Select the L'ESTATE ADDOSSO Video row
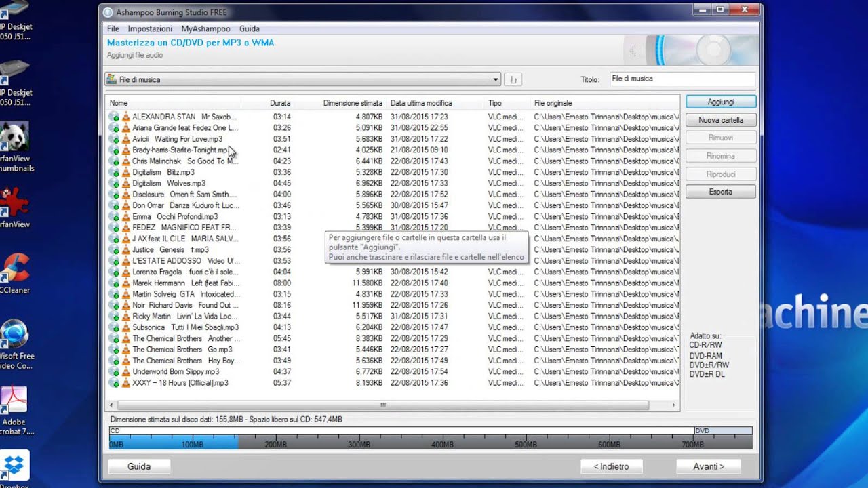 click(x=393, y=261)
